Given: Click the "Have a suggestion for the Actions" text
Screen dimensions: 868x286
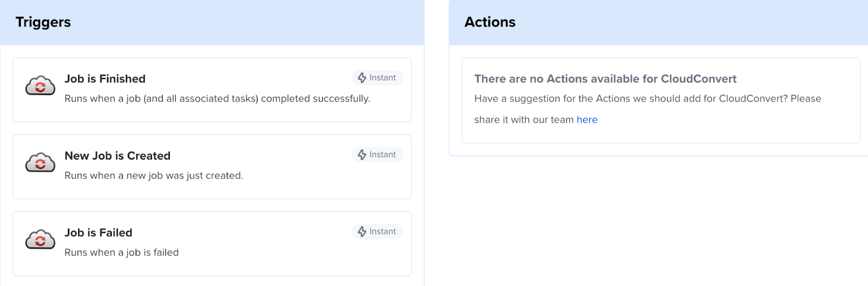Looking at the screenshot, I should click(647, 99).
